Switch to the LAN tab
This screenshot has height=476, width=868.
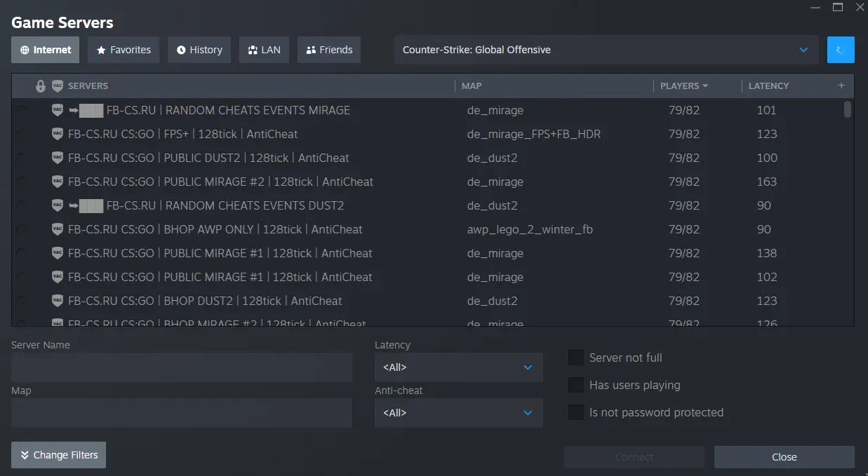[x=264, y=50]
